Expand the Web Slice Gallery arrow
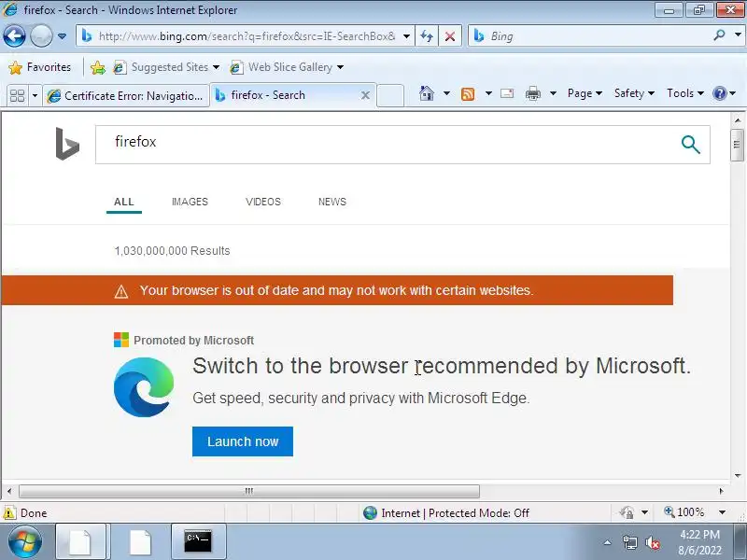 (340, 67)
